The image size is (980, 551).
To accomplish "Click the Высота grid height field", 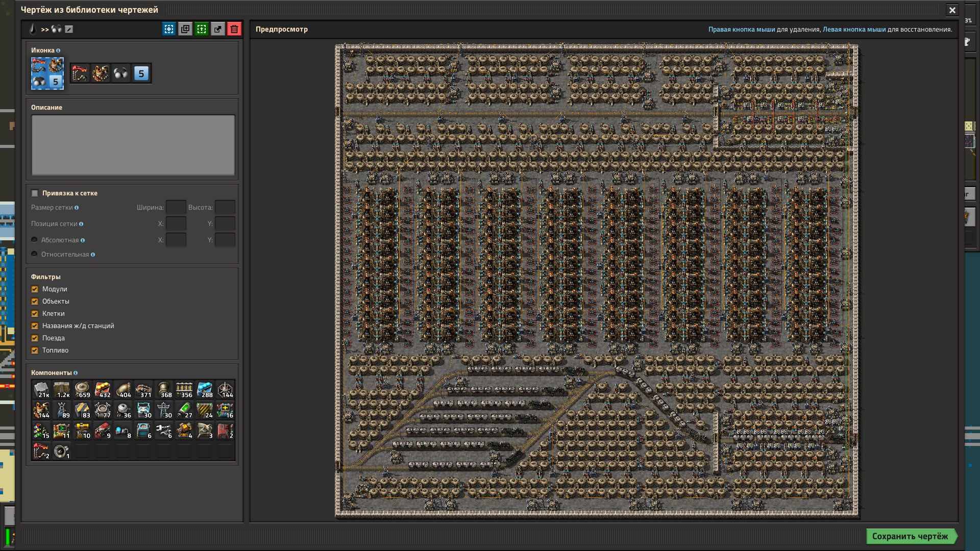I will point(225,207).
